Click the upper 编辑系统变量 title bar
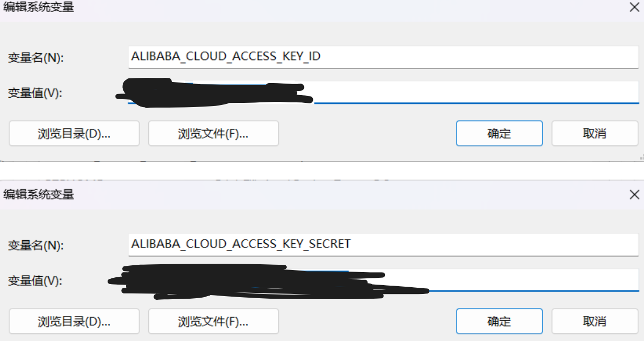The height and width of the screenshot is (341, 644). tap(313, 8)
